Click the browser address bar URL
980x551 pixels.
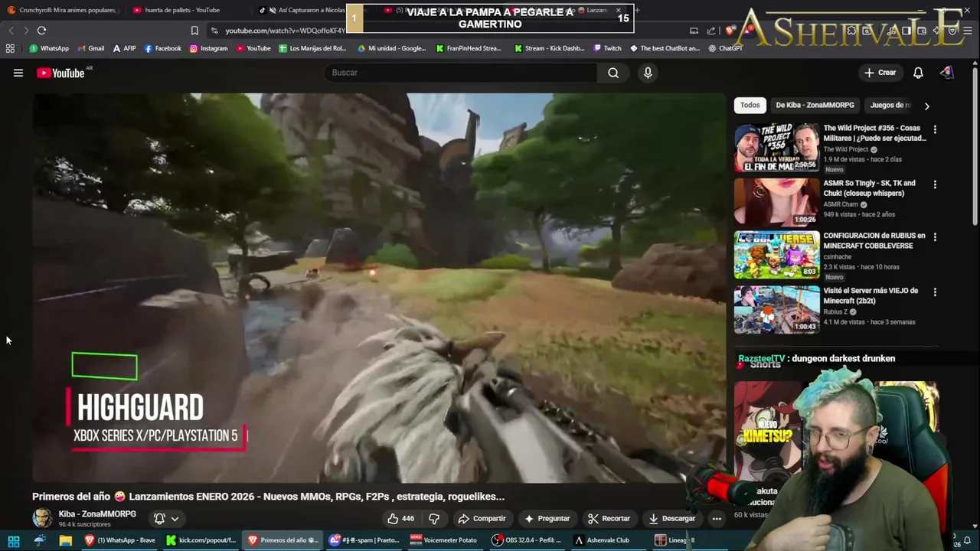pyautogui.click(x=285, y=31)
